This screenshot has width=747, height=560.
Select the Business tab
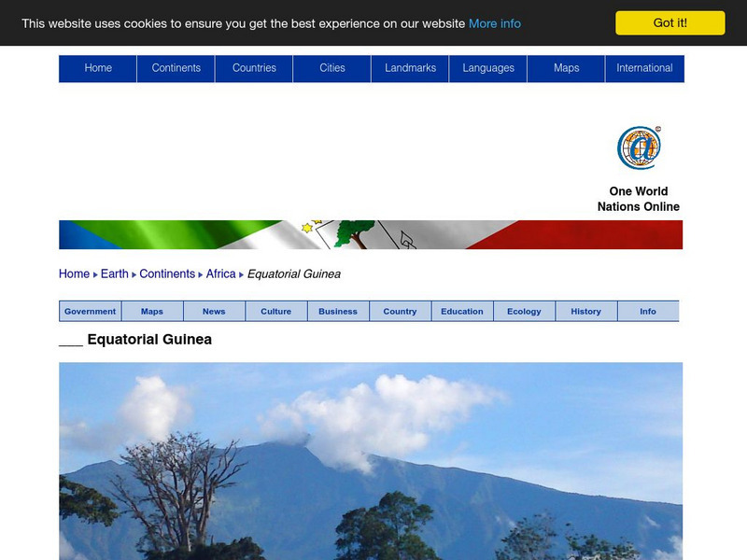pyautogui.click(x=338, y=311)
